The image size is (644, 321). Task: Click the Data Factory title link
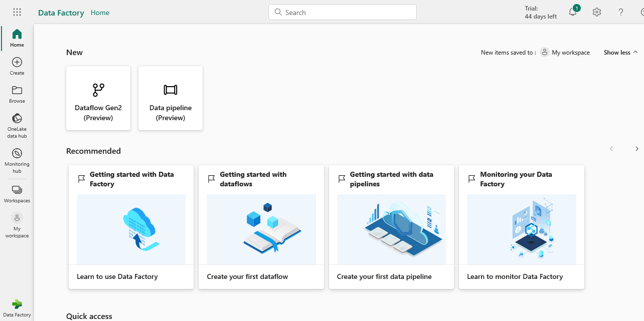click(61, 13)
